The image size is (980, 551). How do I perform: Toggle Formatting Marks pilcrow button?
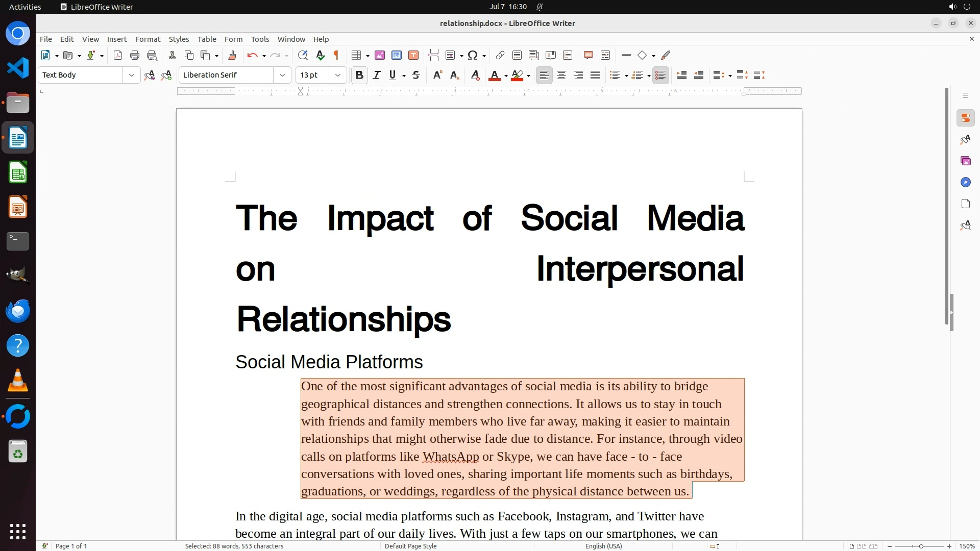pyautogui.click(x=336, y=55)
